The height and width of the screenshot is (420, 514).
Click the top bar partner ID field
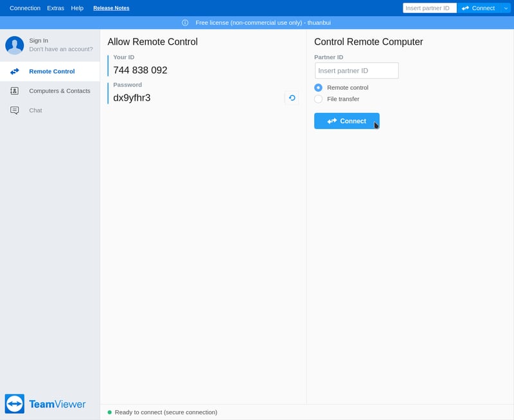(429, 8)
